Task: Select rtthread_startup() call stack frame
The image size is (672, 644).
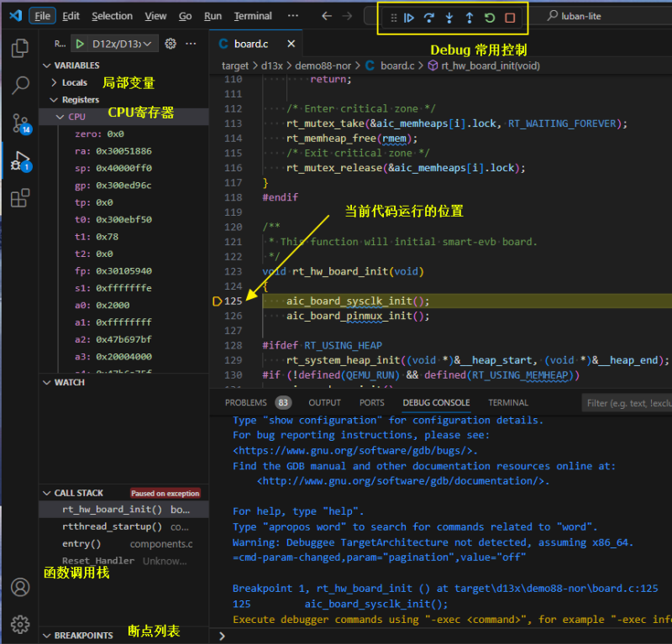Action: point(123,526)
